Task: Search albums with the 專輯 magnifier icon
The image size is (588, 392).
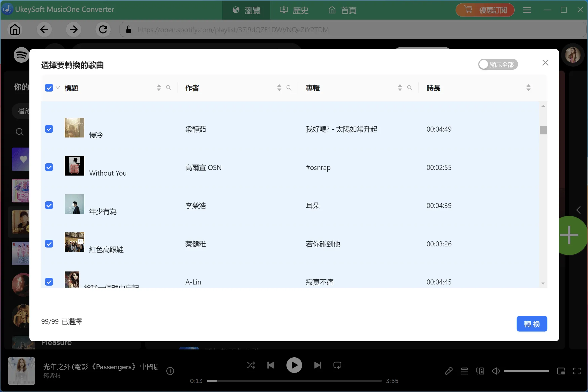Action: click(x=410, y=88)
